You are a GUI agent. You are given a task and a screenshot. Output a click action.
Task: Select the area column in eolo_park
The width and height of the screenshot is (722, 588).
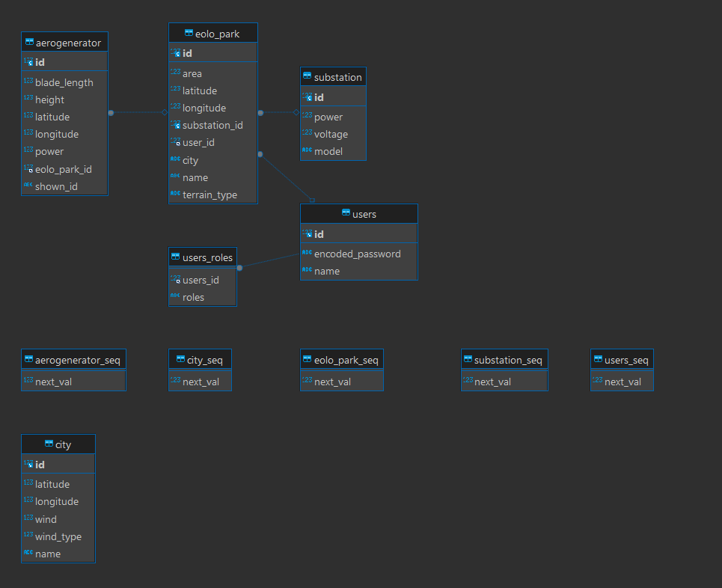pyautogui.click(x=213, y=73)
